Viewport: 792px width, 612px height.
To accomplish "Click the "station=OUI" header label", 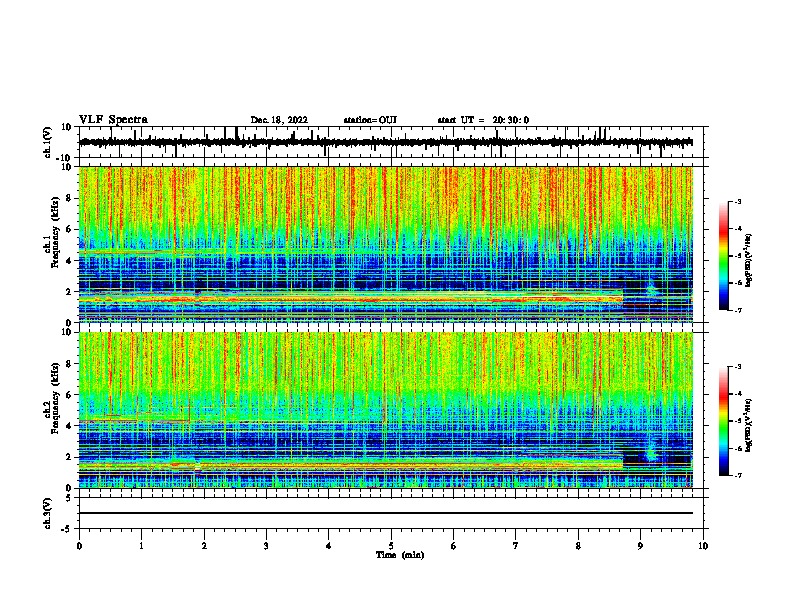I will (x=370, y=120).
